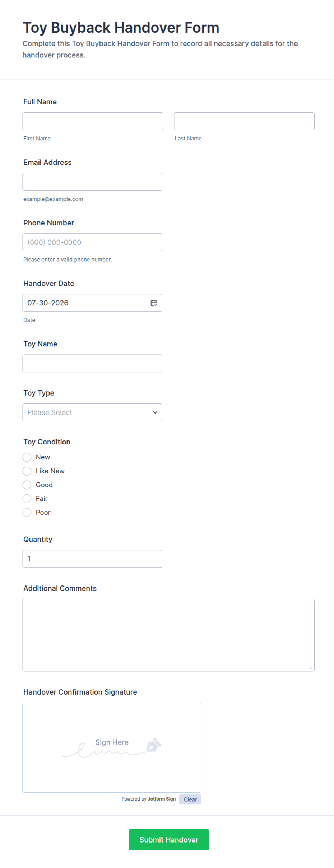Click into the Toy Name field
This screenshot has height=868, width=334.
click(92, 364)
